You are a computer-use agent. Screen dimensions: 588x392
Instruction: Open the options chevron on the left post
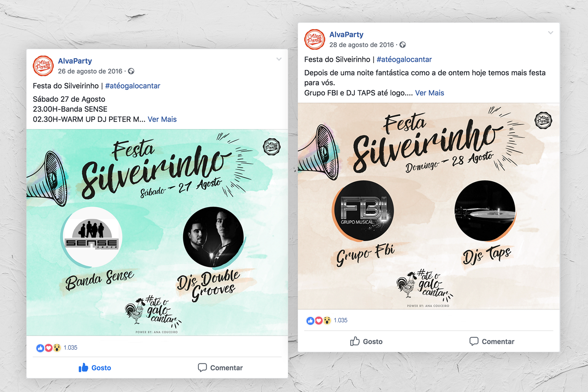[x=279, y=59]
